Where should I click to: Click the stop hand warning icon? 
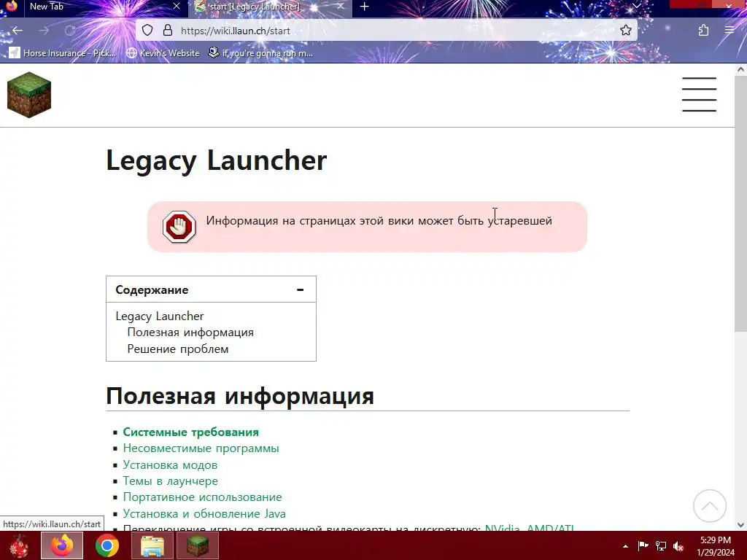[179, 227]
